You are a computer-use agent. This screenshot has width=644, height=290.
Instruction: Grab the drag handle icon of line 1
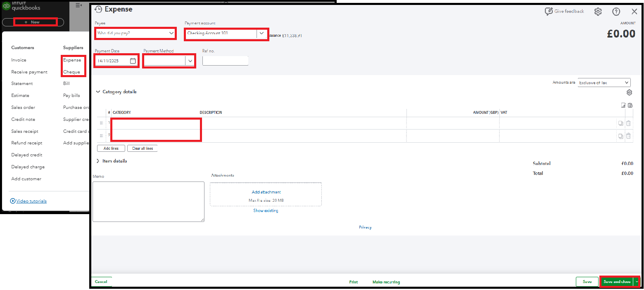(101, 123)
